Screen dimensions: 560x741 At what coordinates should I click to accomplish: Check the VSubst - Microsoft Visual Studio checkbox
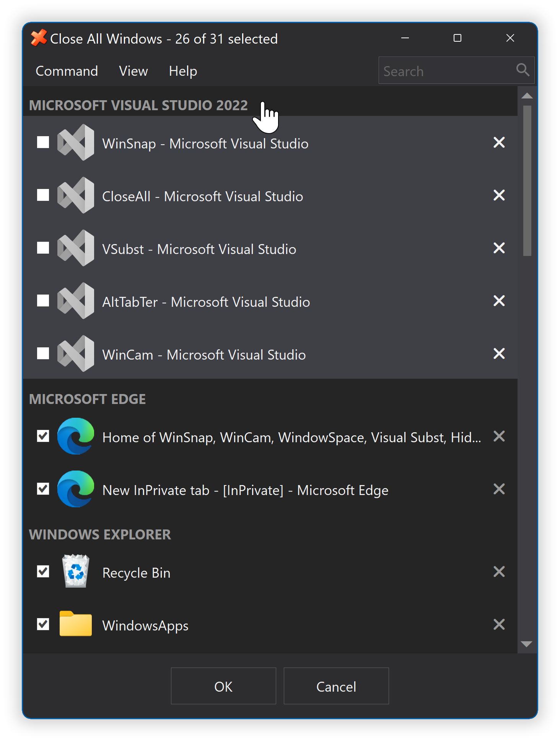pos(43,248)
